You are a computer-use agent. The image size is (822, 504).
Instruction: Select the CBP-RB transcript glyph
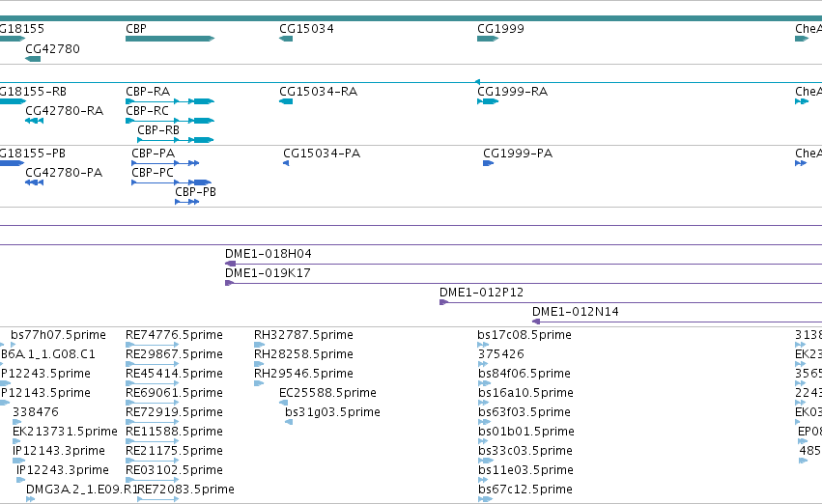(x=176, y=140)
